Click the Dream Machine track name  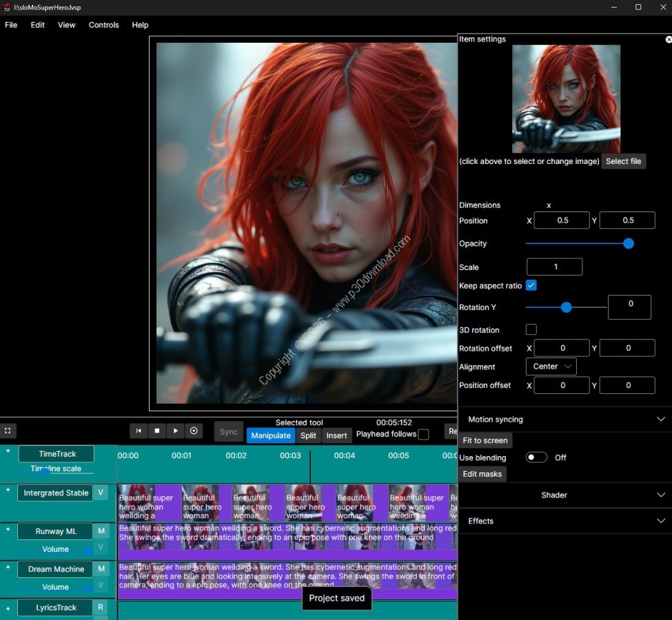pyautogui.click(x=55, y=569)
